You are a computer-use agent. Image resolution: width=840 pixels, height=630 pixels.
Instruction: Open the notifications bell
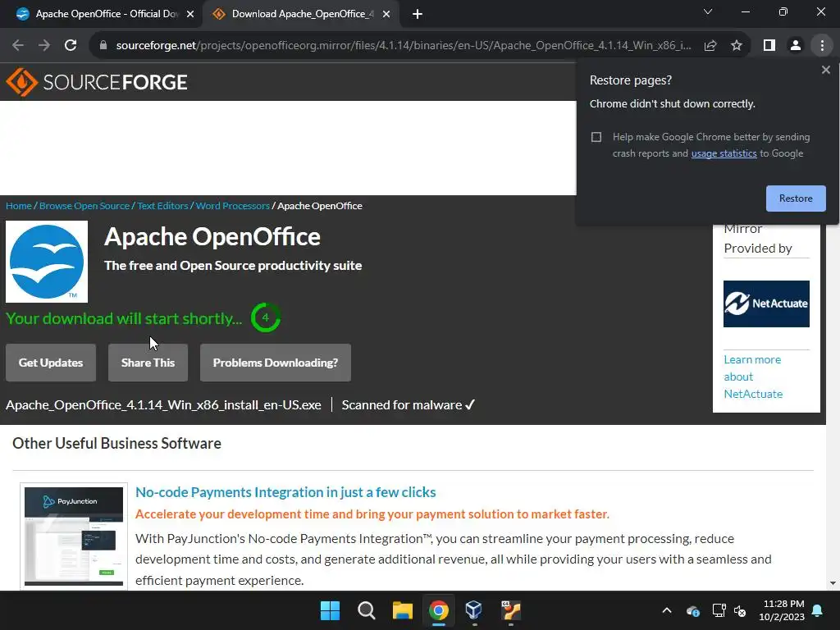click(818, 610)
